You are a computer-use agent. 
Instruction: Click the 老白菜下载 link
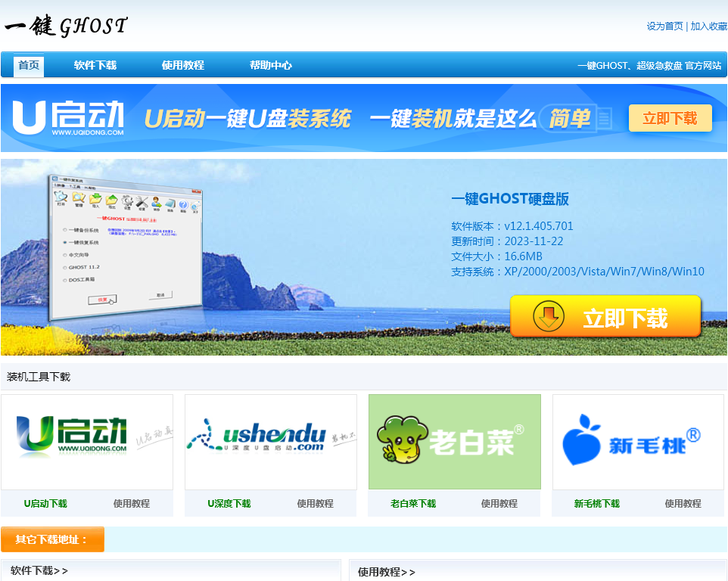point(413,504)
